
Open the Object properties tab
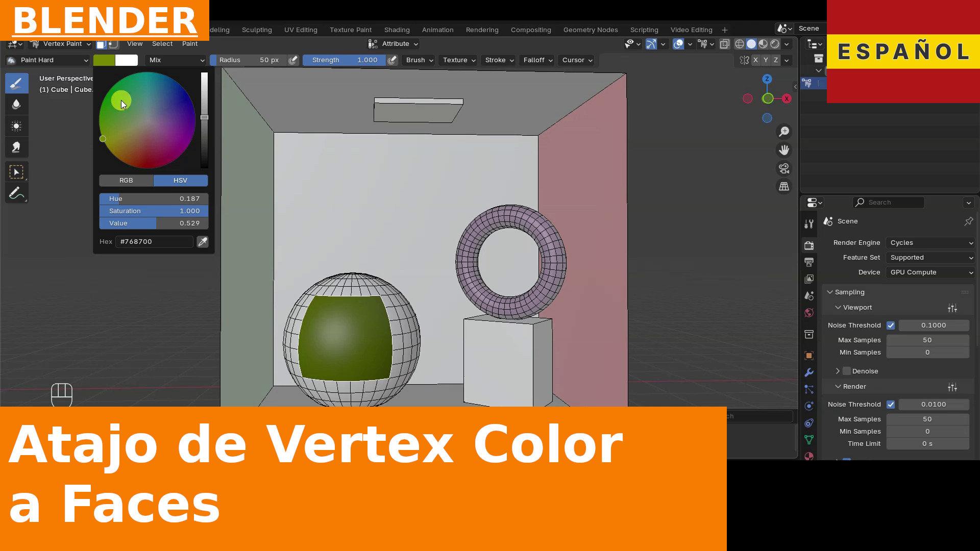click(809, 356)
